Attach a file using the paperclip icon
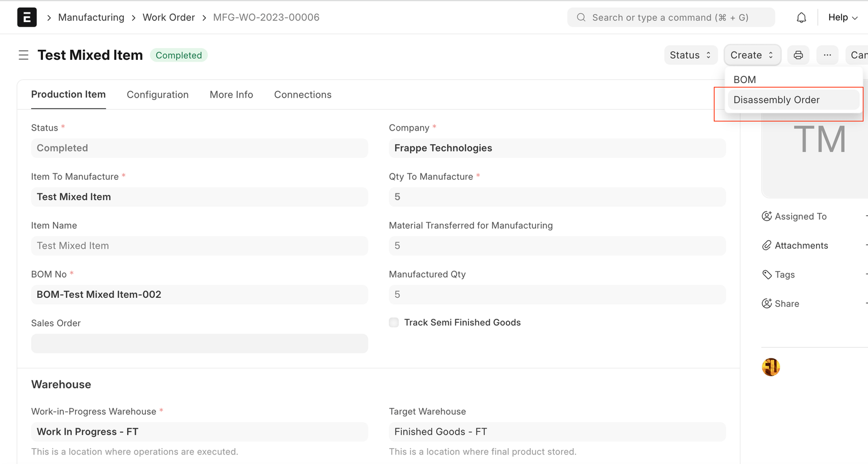The width and height of the screenshot is (868, 464). pyautogui.click(x=767, y=245)
